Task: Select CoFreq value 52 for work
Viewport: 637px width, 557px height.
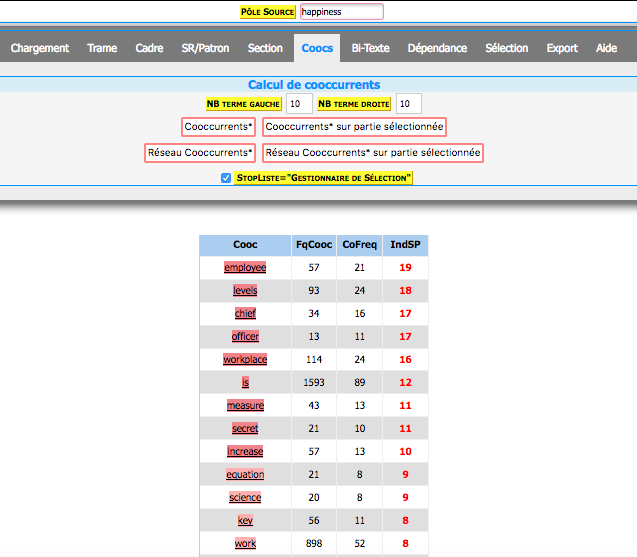Action: pos(360,543)
